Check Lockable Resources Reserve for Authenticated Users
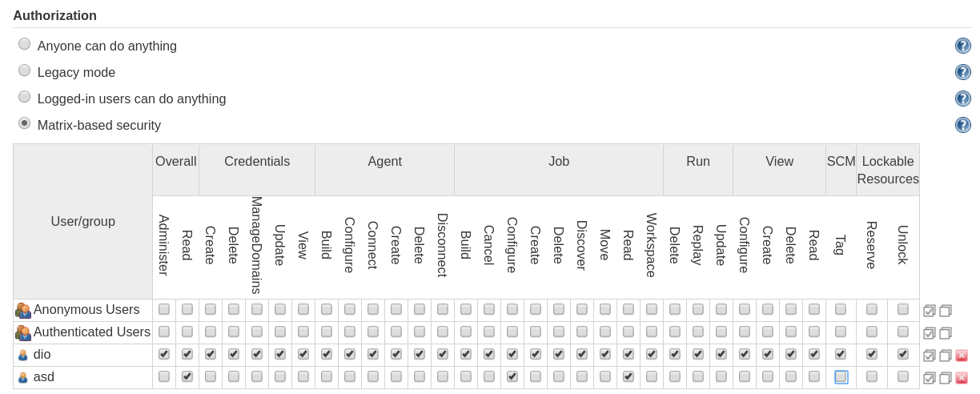Viewport: 980px width, 394px height. [x=872, y=332]
